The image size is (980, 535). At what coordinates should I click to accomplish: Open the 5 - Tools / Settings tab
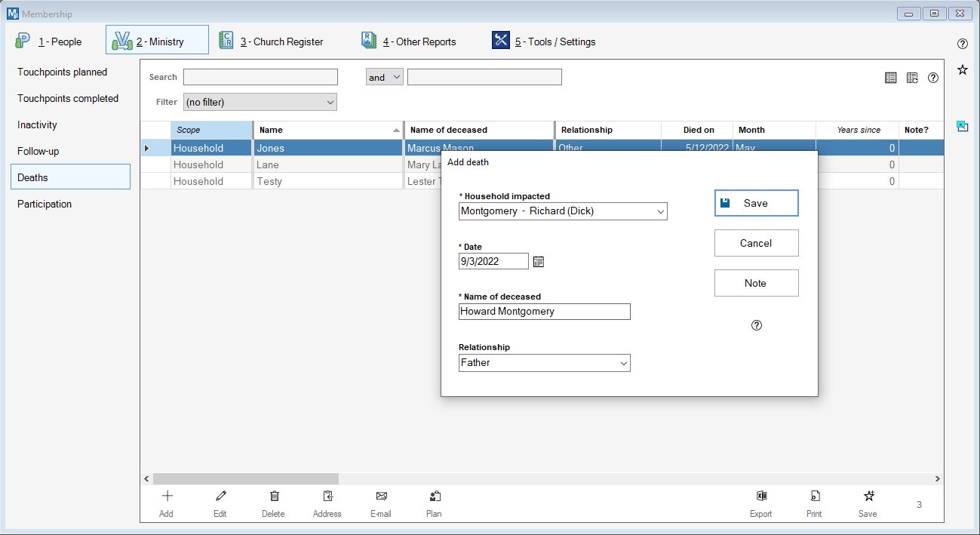[544, 42]
